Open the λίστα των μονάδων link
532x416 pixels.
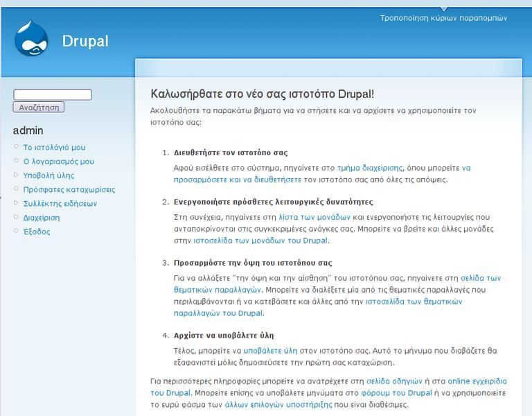[x=314, y=217]
